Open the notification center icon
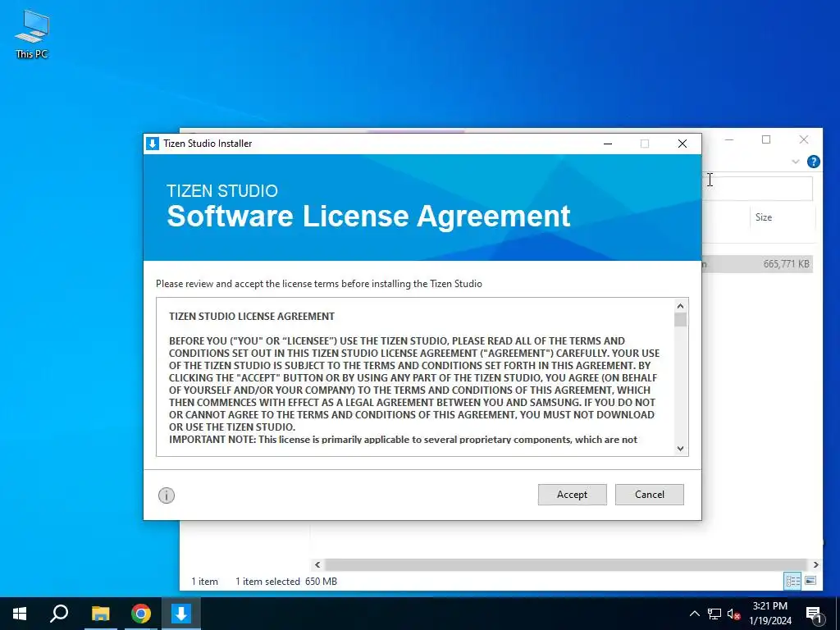Viewport: 840px width, 630px height. coord(815,614)
